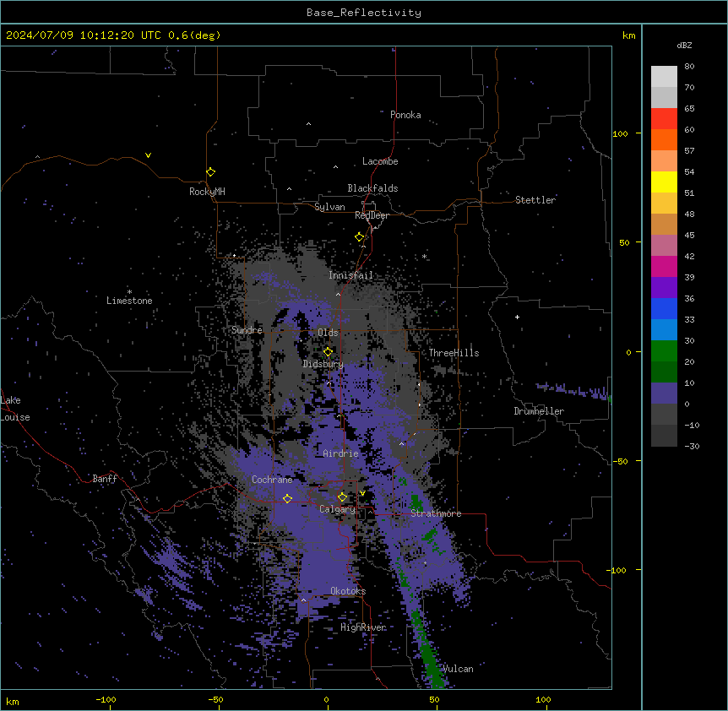The height and width of the screenshot is (711, 728).
Task: Click the Cochrane label
Action: (x=272, y=480)
